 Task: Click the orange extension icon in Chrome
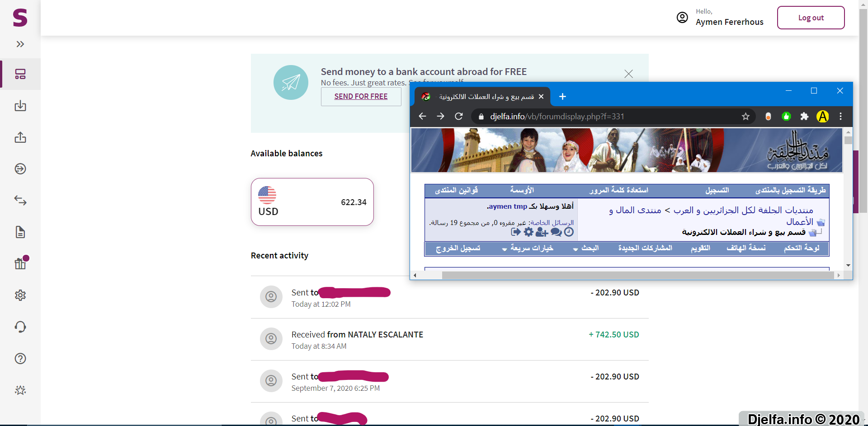768,117
